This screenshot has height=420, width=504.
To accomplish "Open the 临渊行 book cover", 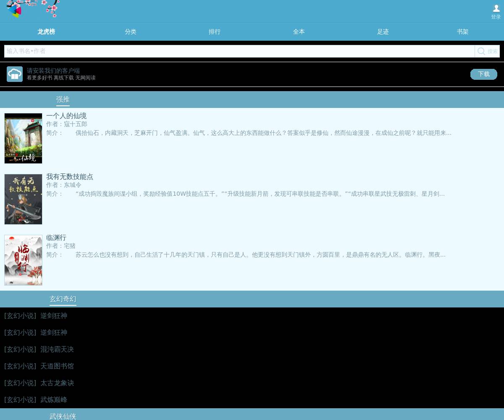I will [23, 260].
